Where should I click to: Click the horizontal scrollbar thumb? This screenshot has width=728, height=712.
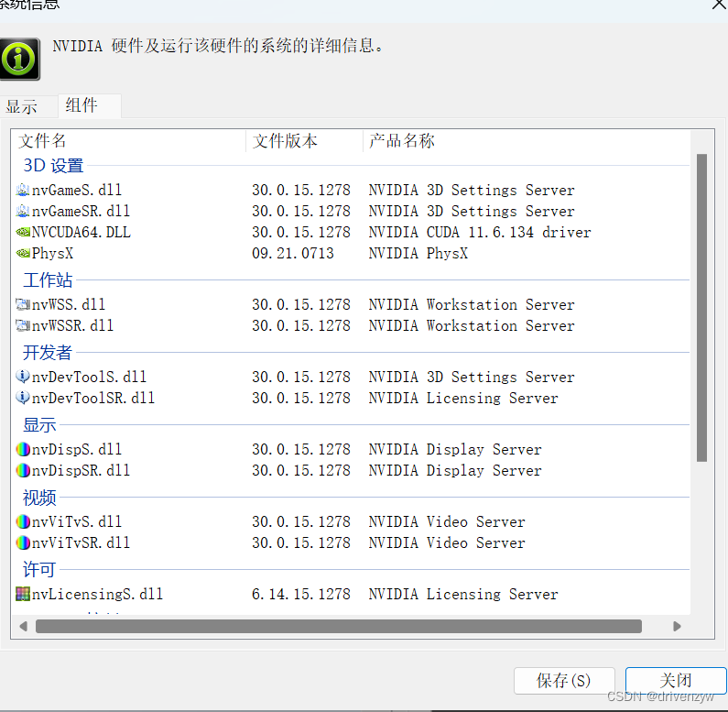click(x=339, y=627)
